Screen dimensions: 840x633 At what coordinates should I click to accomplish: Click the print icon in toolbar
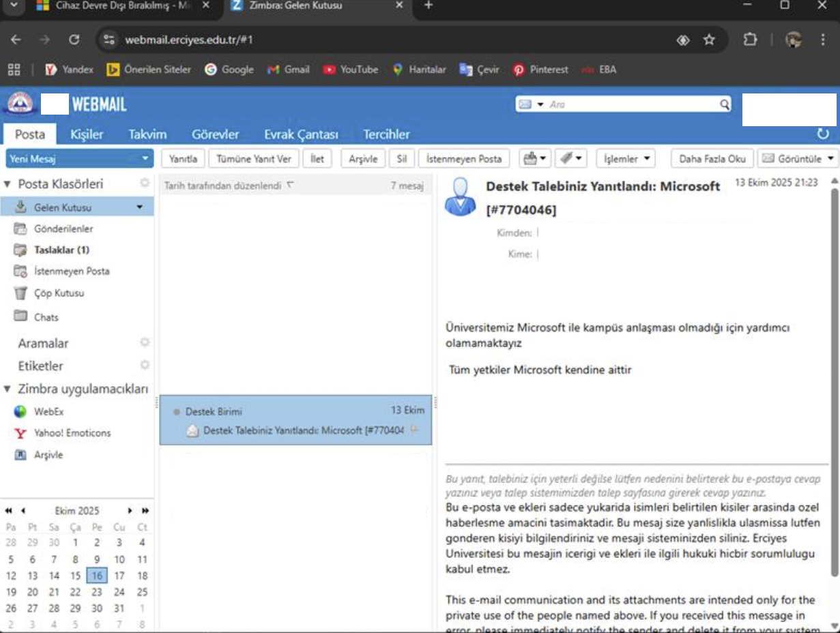pyautogui.click(x=530, y=158)
